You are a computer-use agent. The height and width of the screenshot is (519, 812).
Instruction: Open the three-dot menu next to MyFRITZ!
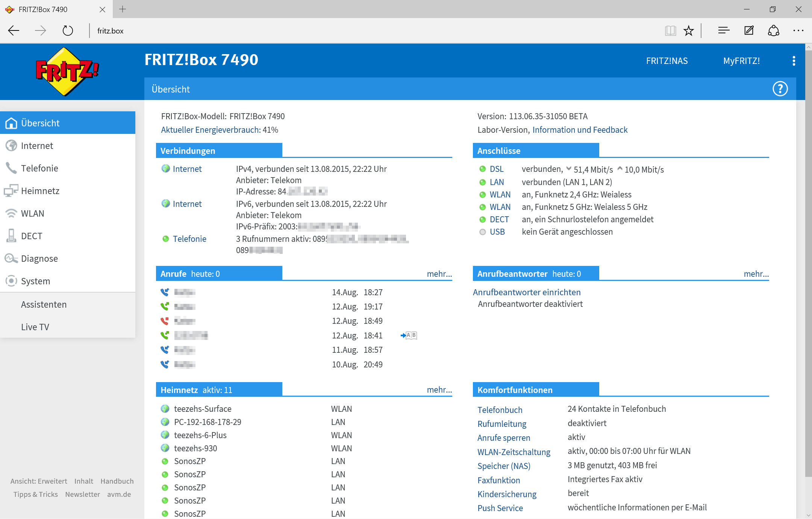tap(794, 61)
